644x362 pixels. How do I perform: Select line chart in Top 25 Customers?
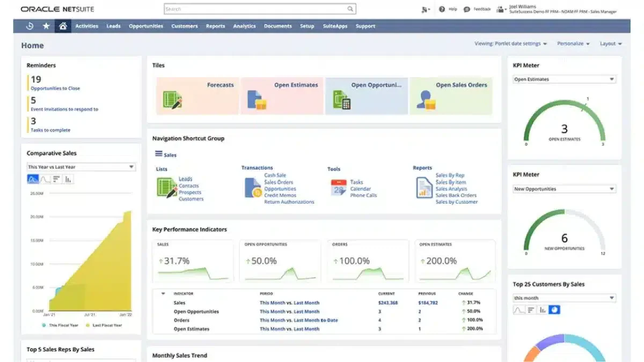(519, 309)
